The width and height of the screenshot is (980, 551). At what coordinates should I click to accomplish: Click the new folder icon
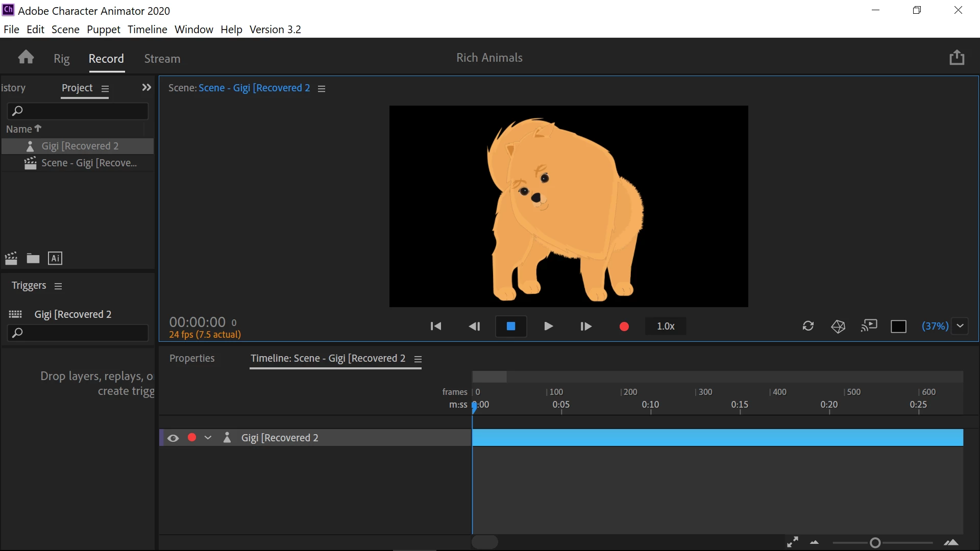click(33, 259)
